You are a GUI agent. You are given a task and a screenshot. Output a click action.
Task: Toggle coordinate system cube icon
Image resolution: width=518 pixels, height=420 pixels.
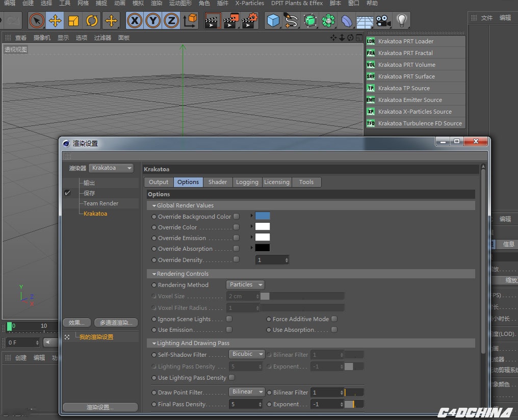[190, 20]
